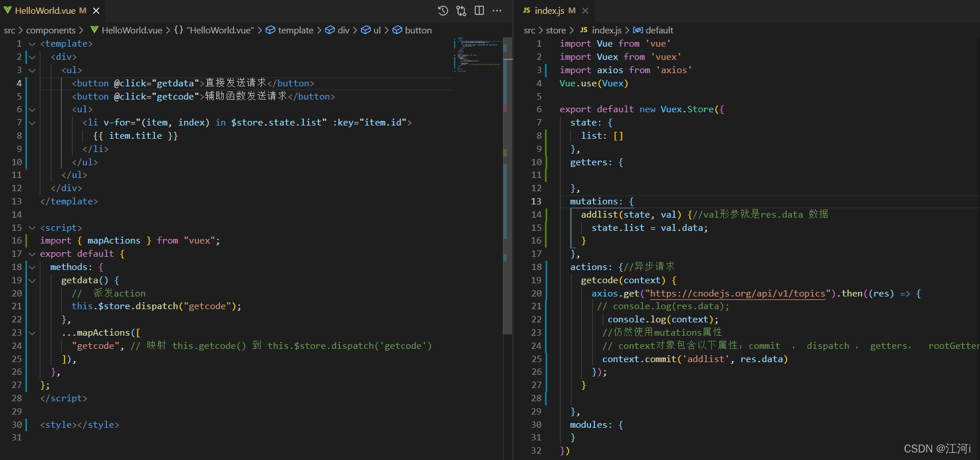Click the open changes compare icon
Screen dimensions: 980x460
coord(461,10)
